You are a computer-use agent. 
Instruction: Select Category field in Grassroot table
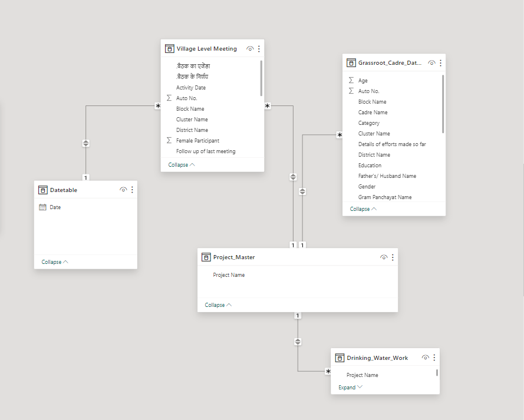[369, 123]
